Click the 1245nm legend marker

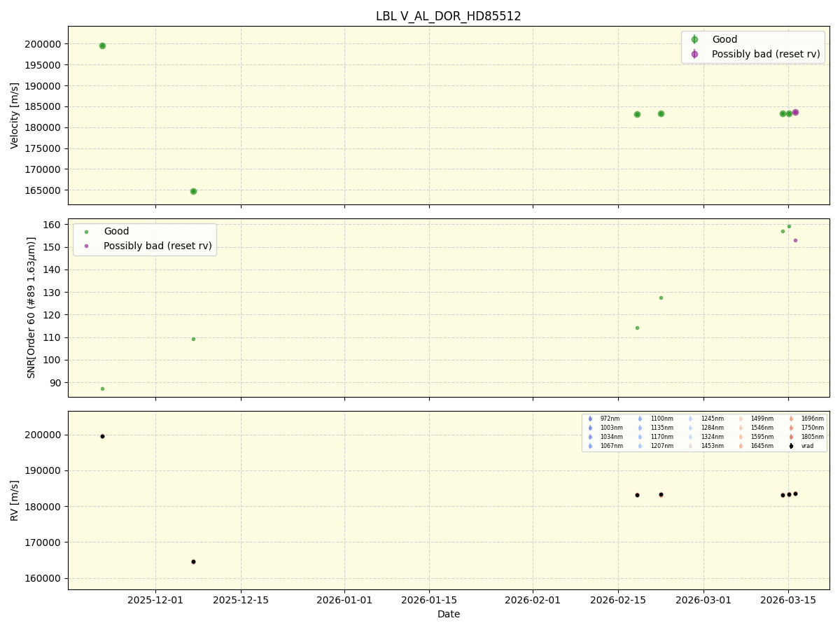[x=690, y=419]
